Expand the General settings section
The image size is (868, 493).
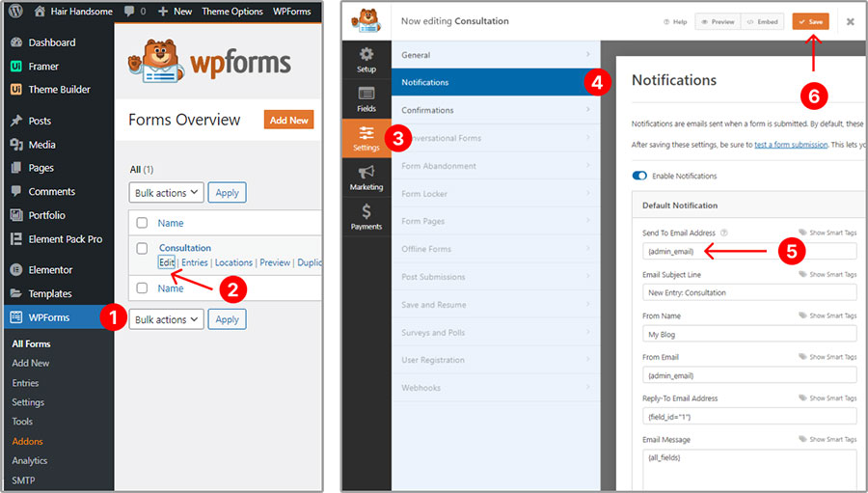[495, 55]
